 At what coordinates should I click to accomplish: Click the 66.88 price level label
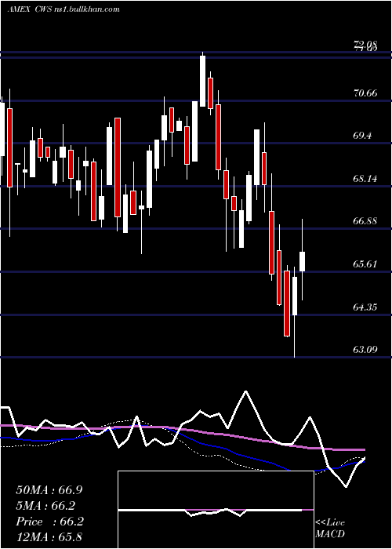tap(365, 221)
